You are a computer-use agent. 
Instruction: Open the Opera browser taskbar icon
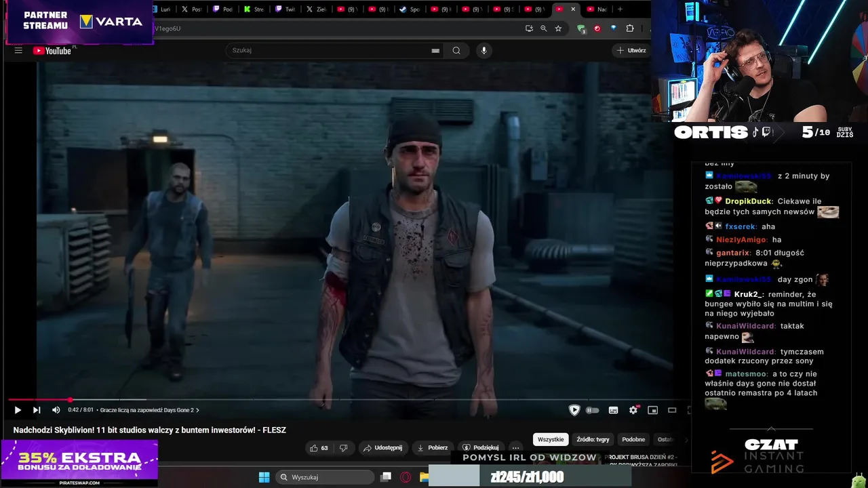406,477
